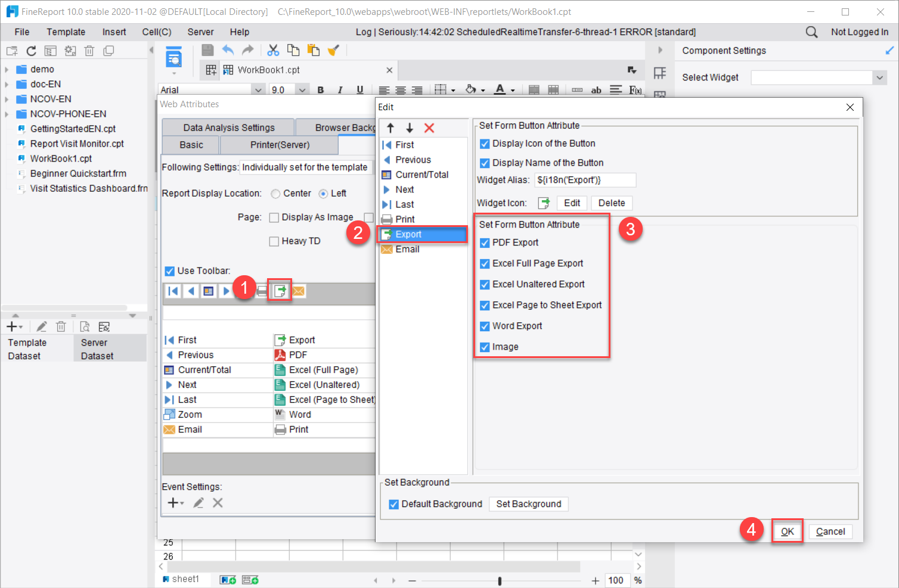Click the Email icon in Use Toolbar strip
Viewport: 899px width, 588px height.
tap(299, 291)
